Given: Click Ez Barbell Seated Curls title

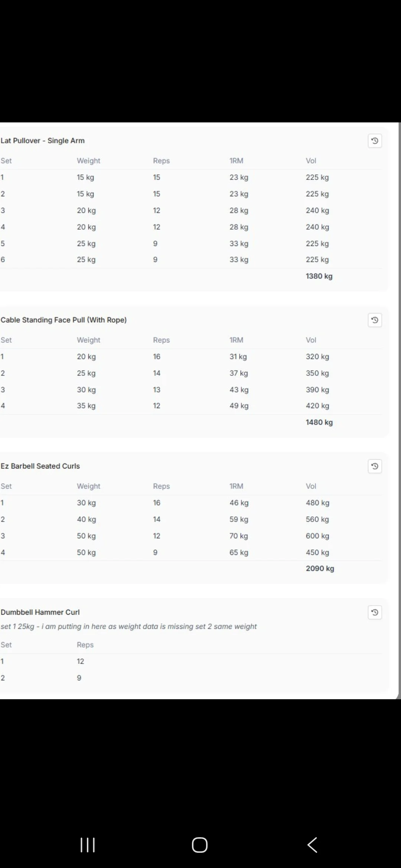Looking at the screenshot, I should pos(40,466).
